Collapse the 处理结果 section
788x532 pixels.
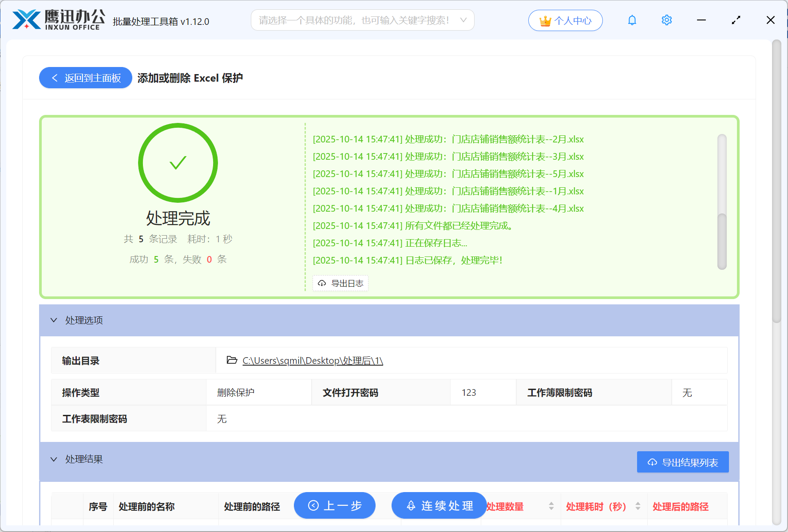[54, 459]
